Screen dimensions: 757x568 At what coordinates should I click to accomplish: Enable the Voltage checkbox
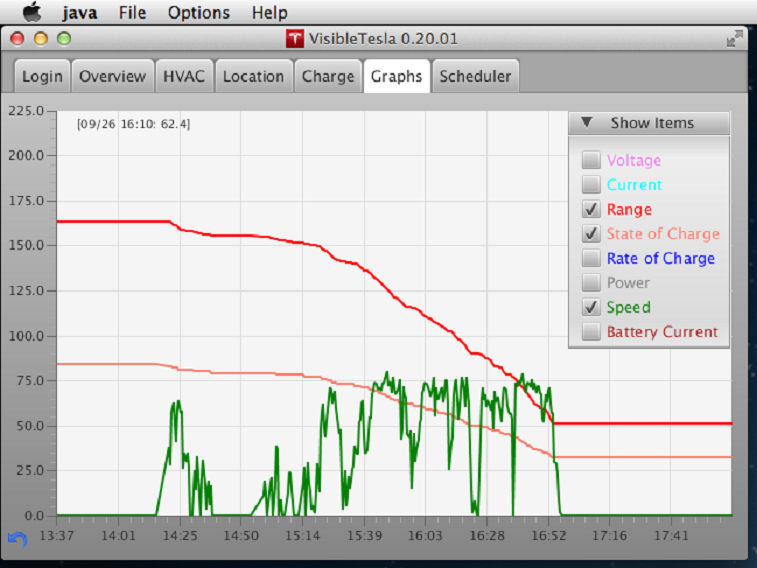click(x=592, y=160)
